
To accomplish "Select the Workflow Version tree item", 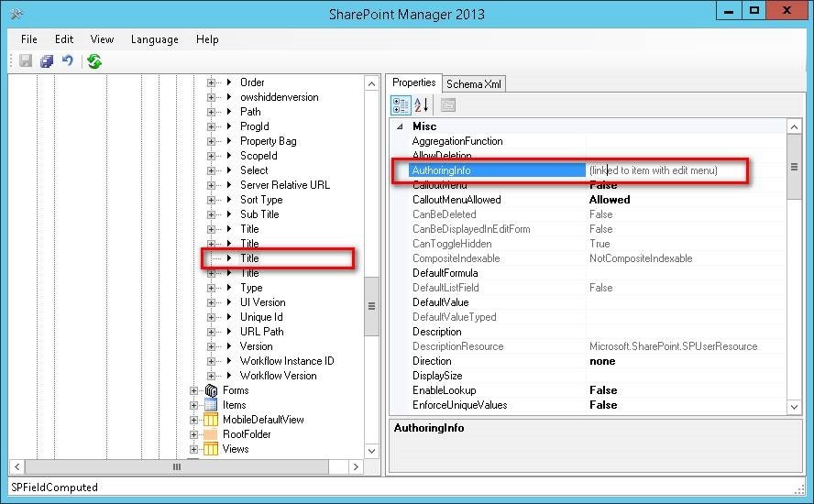I will [x=279, y=376].
